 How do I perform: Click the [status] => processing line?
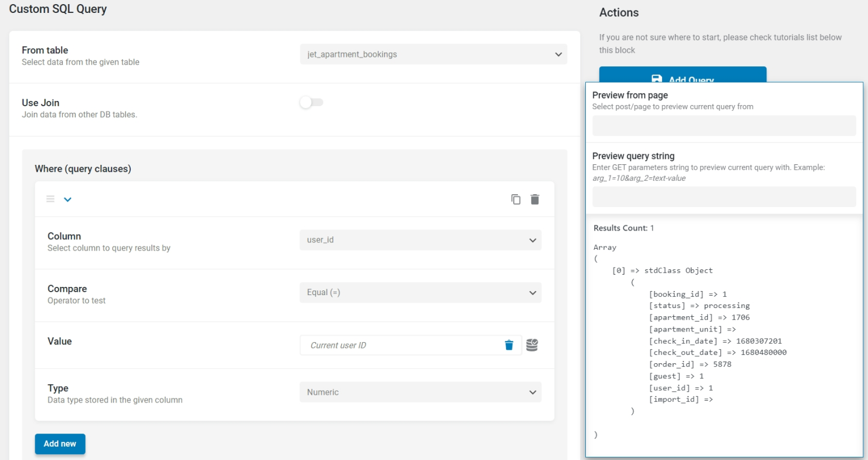pos(699,306)
